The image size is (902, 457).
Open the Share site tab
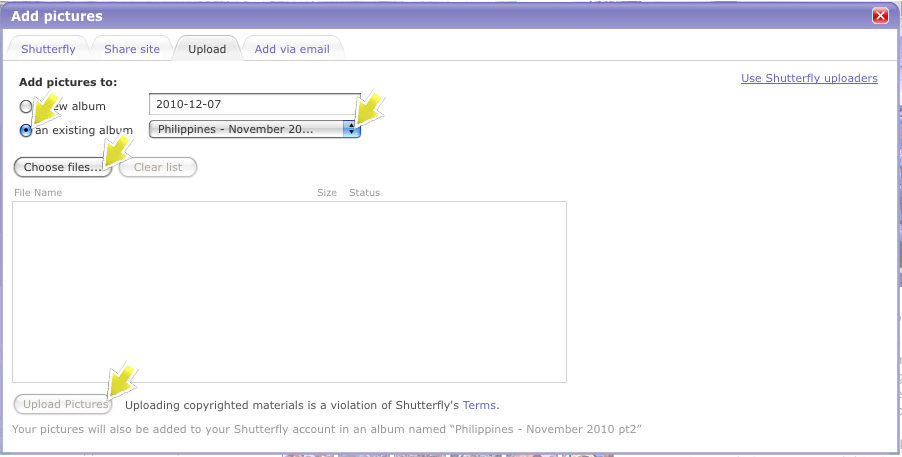coord(132,49)
